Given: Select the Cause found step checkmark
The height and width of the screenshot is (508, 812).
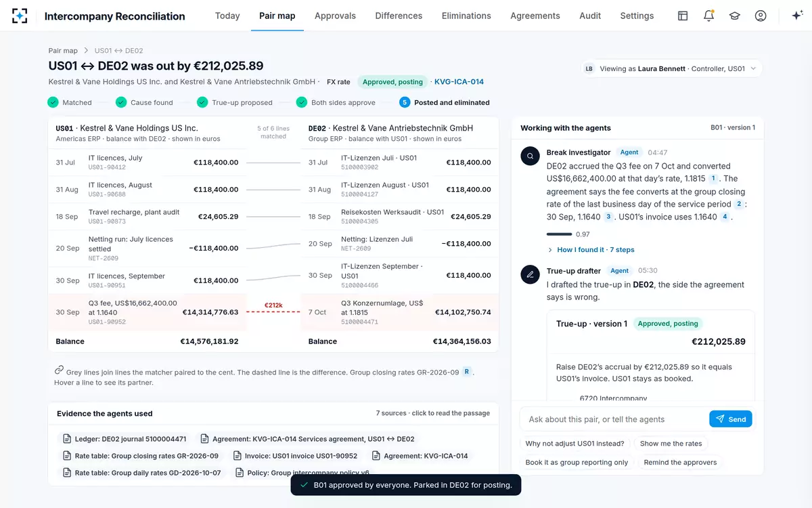Looking at the screenshot, I should pyautogui.click(x=121, y=102).
